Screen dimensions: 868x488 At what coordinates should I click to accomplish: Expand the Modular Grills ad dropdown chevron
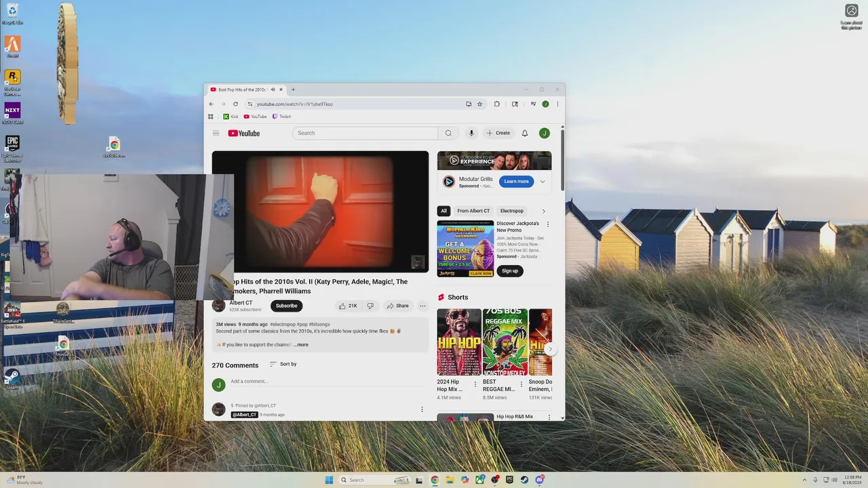[542, 182]
